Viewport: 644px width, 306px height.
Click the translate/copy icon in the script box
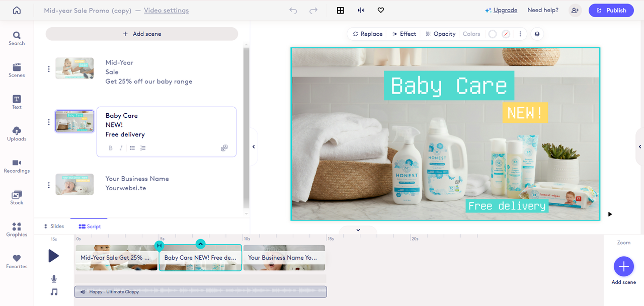click(224, 148)
